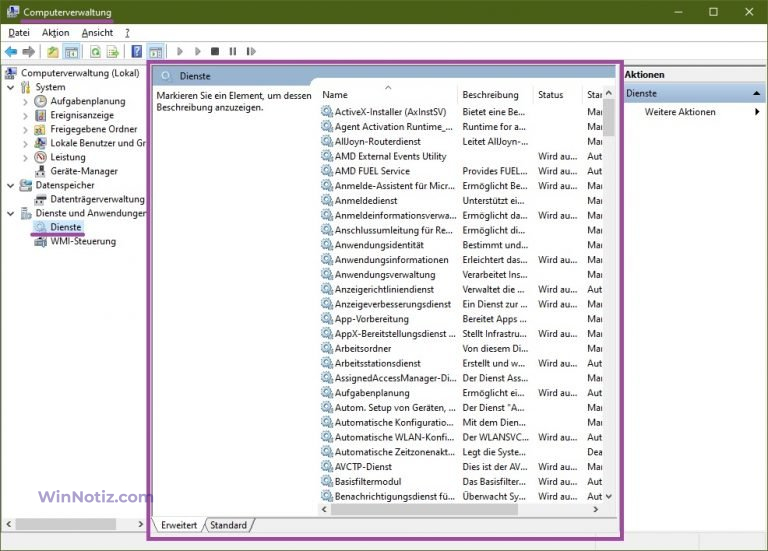Click the Pause service toolbar button
Image resolution: width=768 pixels, height=551 pixels.
click(232, 51)
